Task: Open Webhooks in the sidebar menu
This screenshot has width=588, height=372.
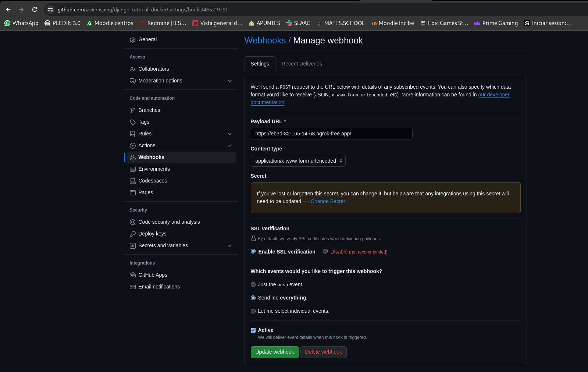Action: (x=181, y=157)
